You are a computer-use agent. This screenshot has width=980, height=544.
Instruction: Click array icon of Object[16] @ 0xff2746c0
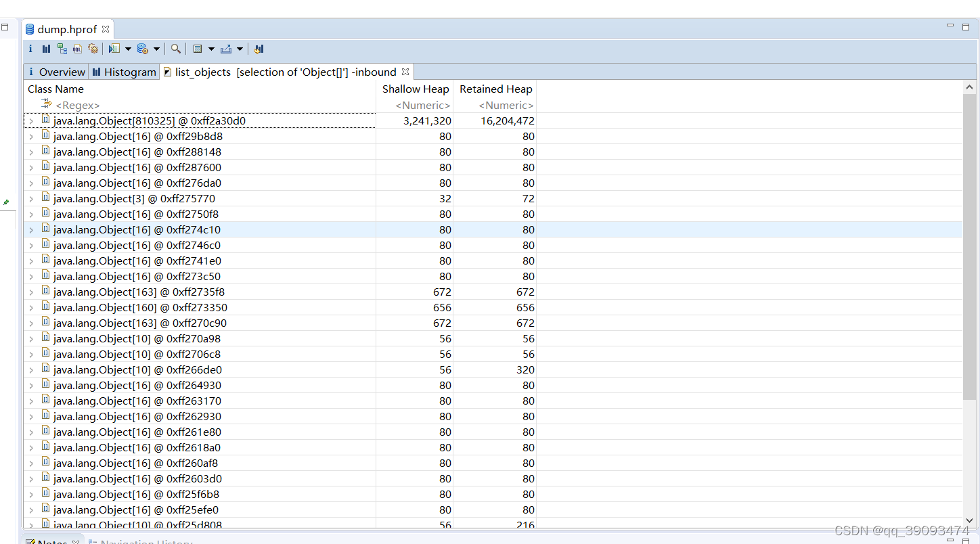pyautogui.click(x=46, y=244)
